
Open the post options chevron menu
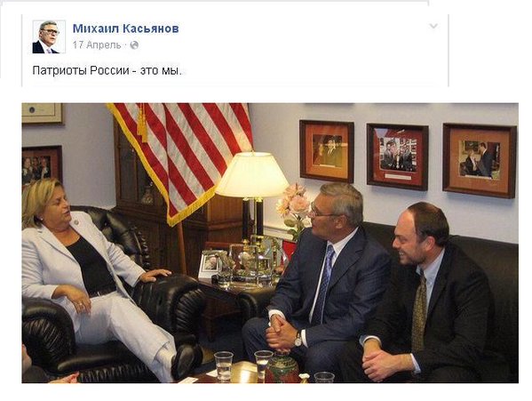coord(433,26)
